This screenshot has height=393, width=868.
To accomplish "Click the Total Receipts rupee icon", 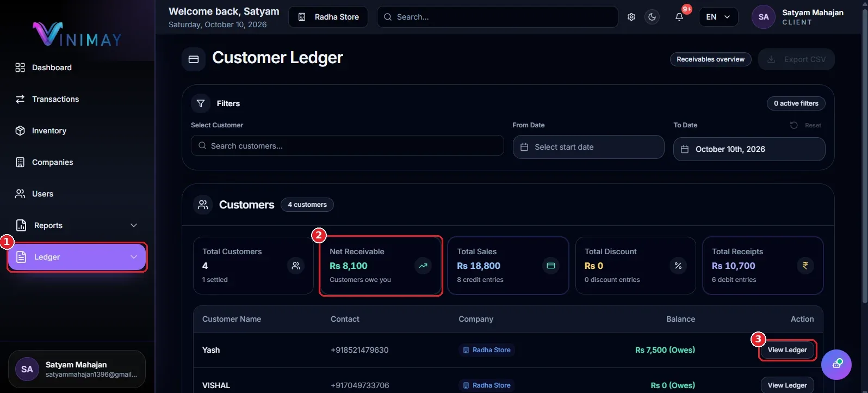I will 805,266.
